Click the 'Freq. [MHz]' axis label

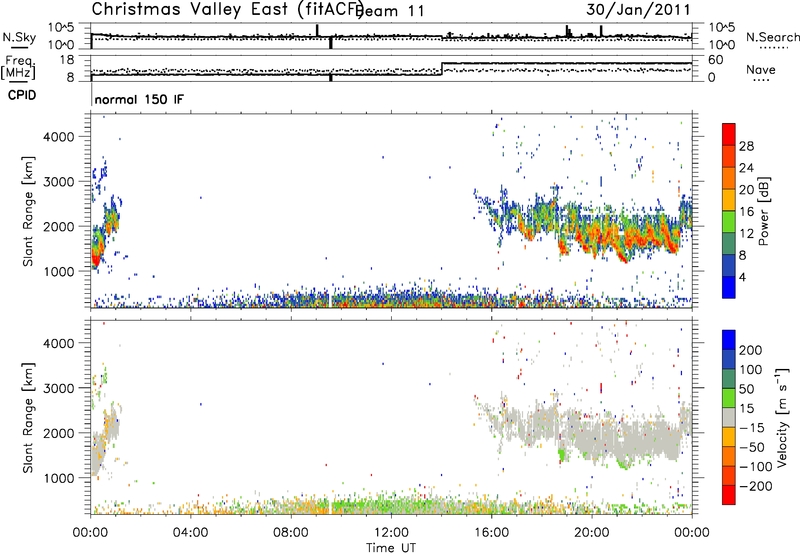(19, 68)
